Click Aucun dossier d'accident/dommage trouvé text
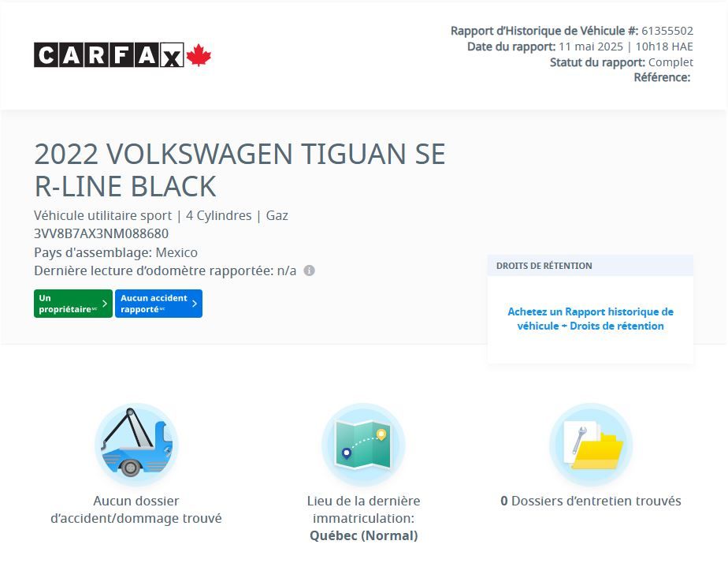 pos(136,509)
